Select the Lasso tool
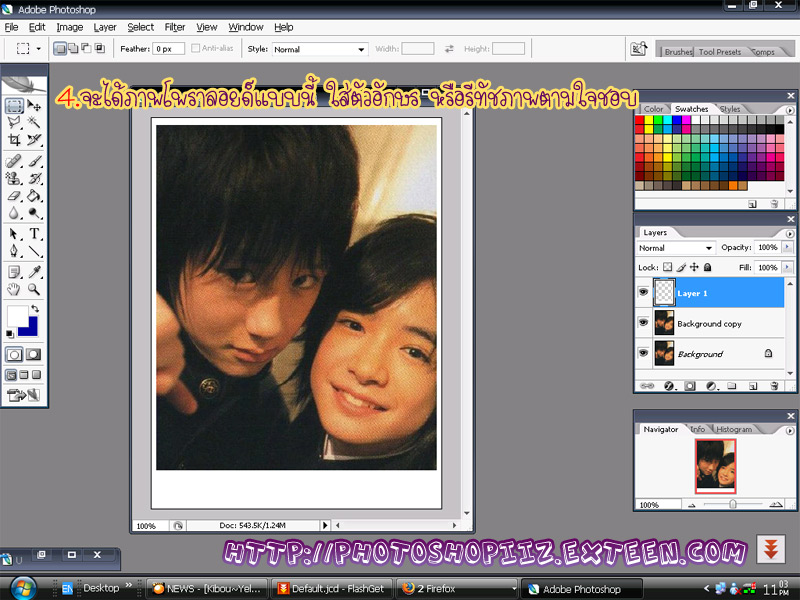This screenshot has height=600, width=800. click(x=14, y=122)
